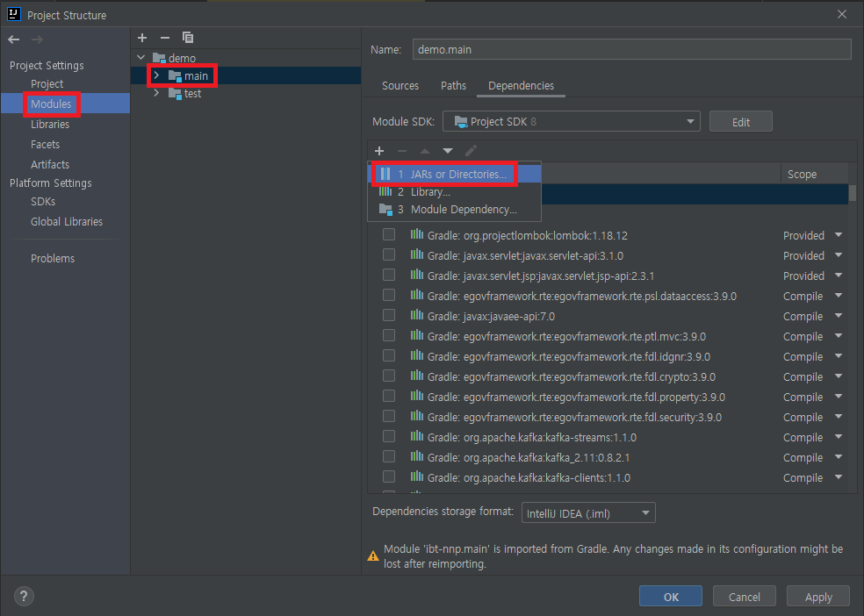Viewport: 864px width, 616px height.
Task: Click Edit button next to Module SDK
Action: [740, 122]
